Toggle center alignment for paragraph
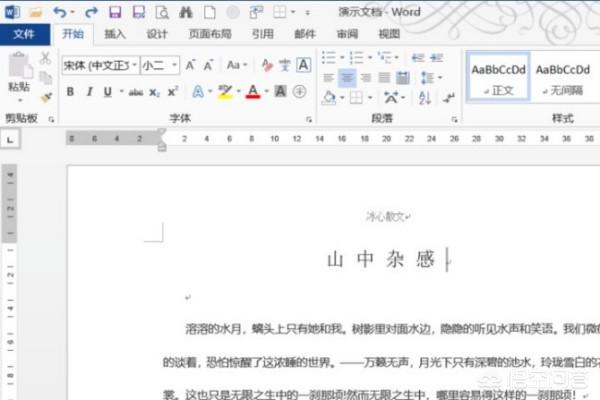Viewport: 600px width, 400px height. coord(347,77)
